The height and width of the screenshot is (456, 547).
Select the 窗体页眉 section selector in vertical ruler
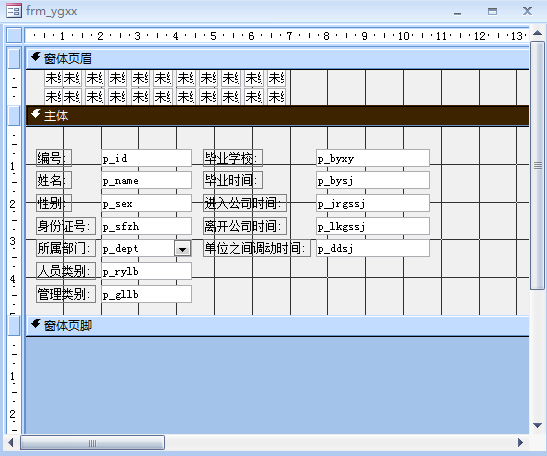14,58
